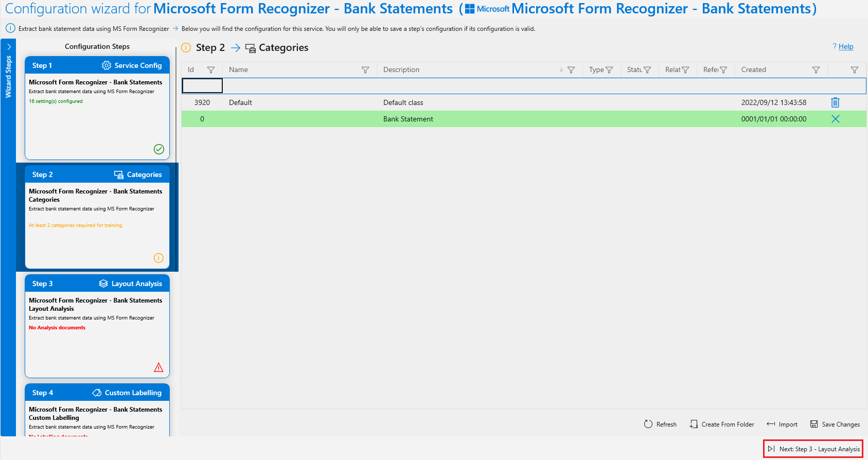Viewport: 868px width, 460px height.
Task: Open the Help link
Action: 846,46
